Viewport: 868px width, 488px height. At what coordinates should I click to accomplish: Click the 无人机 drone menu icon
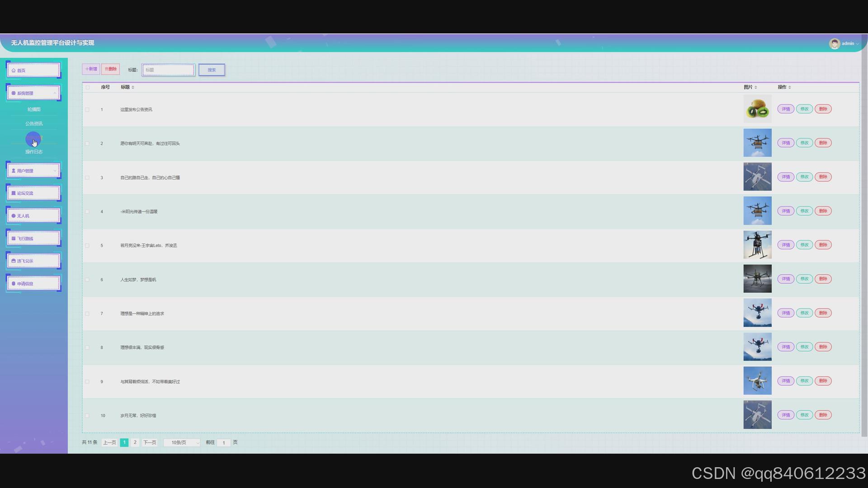coord(14,216)
